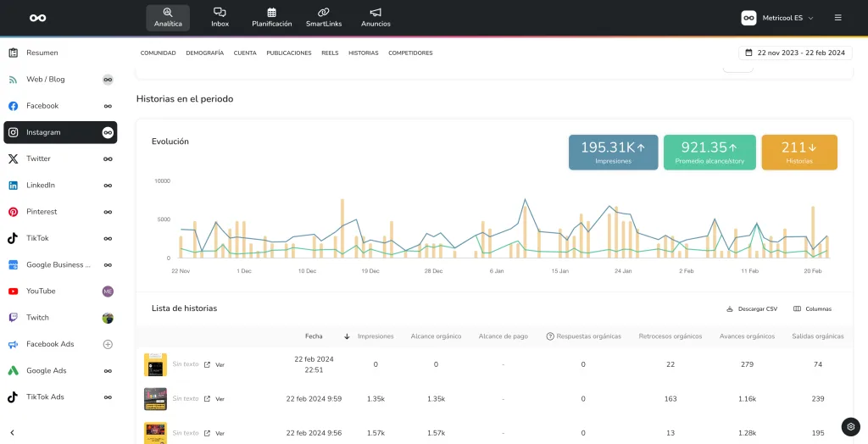868x444 pixels.
Task: Open the Inbox section
Action: (220, 18)
